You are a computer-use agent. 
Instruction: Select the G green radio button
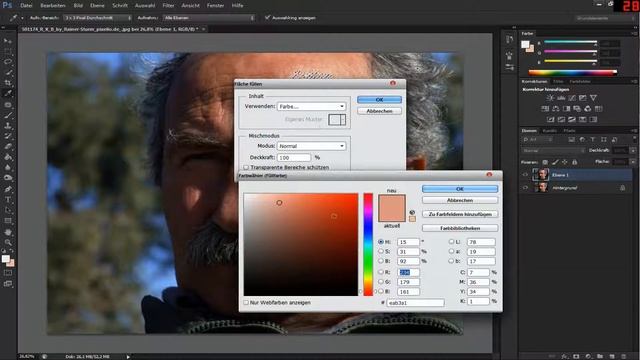pos(381,282)
